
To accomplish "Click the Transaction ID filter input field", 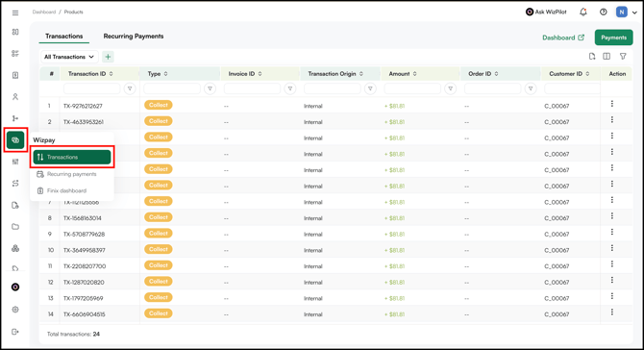I will 92,88.
